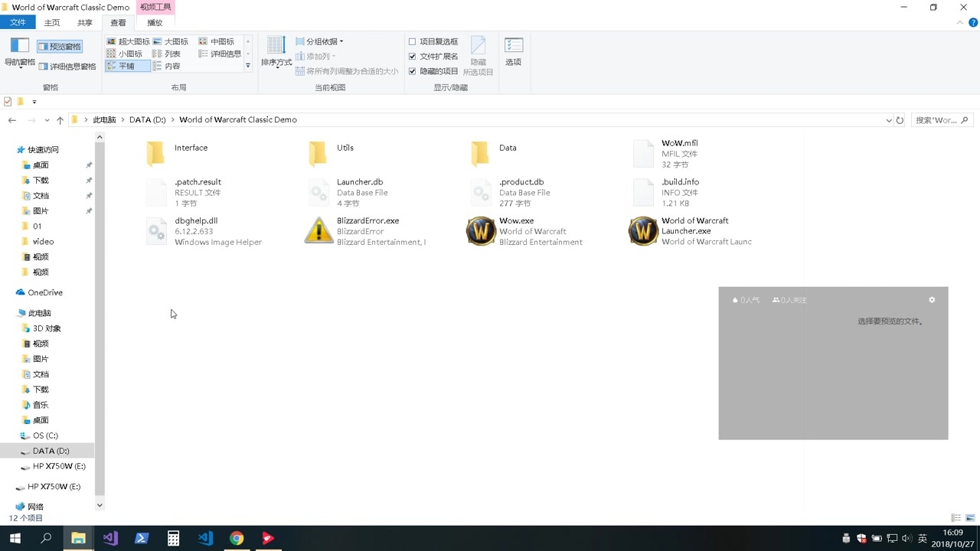Uncheck 文件扩展名 file extensions
The width and height of the screenshot is (980, 551).
coord(433,56)
